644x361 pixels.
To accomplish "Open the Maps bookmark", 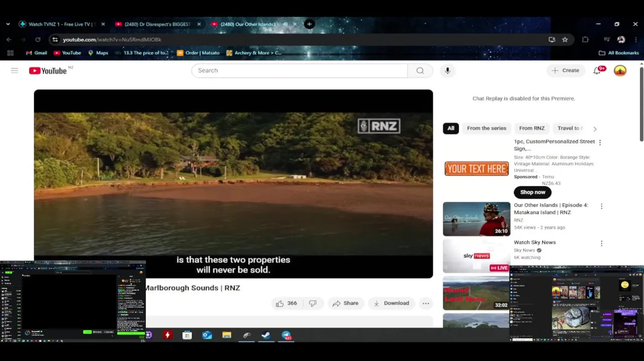I will (98, 53).
